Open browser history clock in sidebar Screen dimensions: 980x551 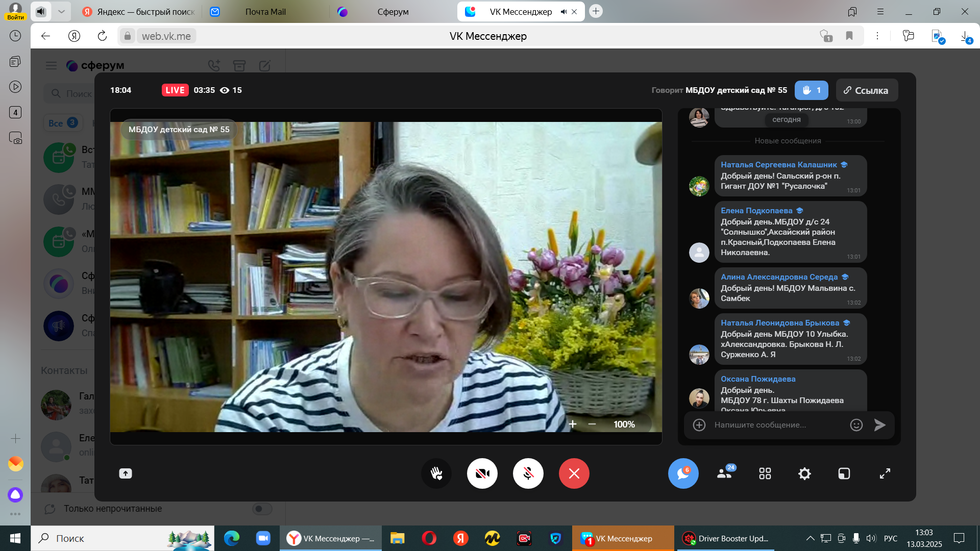(15, 36)
